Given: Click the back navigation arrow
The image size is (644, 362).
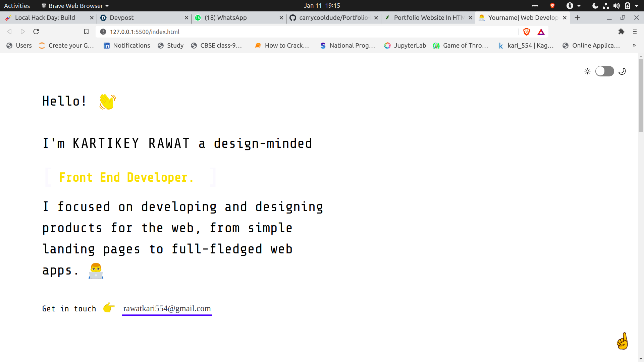Looking at the screenshot, I should [9, 32].
